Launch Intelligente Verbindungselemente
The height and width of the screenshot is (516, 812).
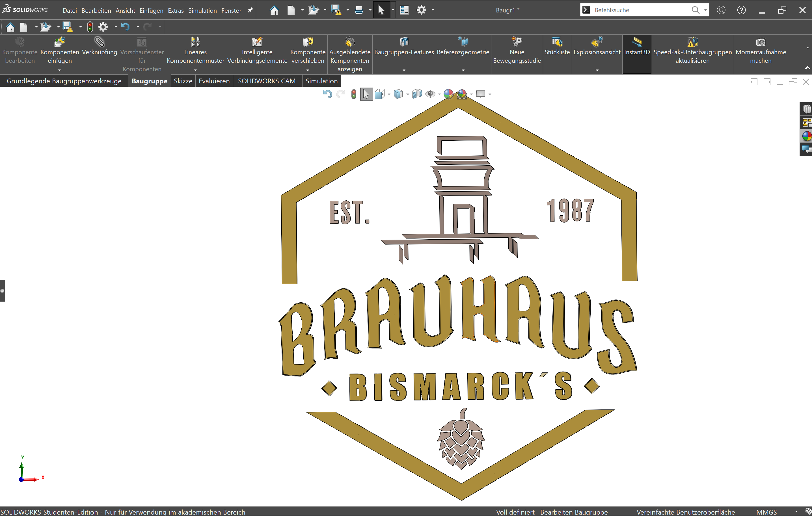click(x=257, y=51)
